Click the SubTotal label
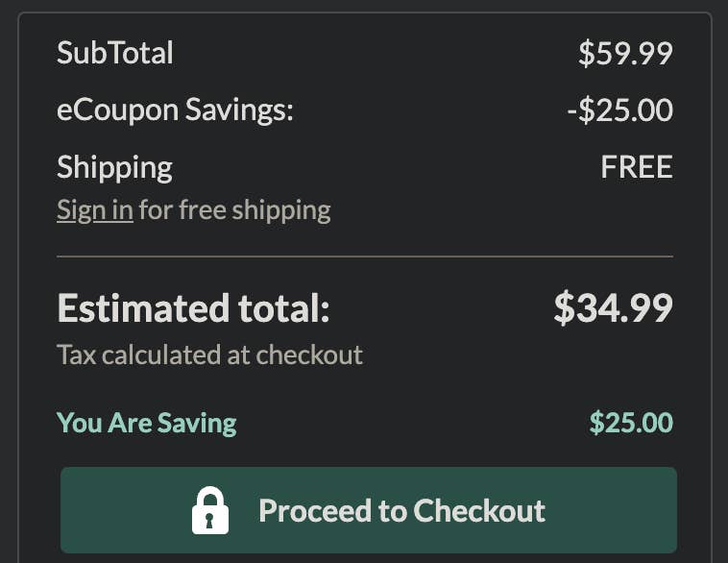 pos(115,53)
